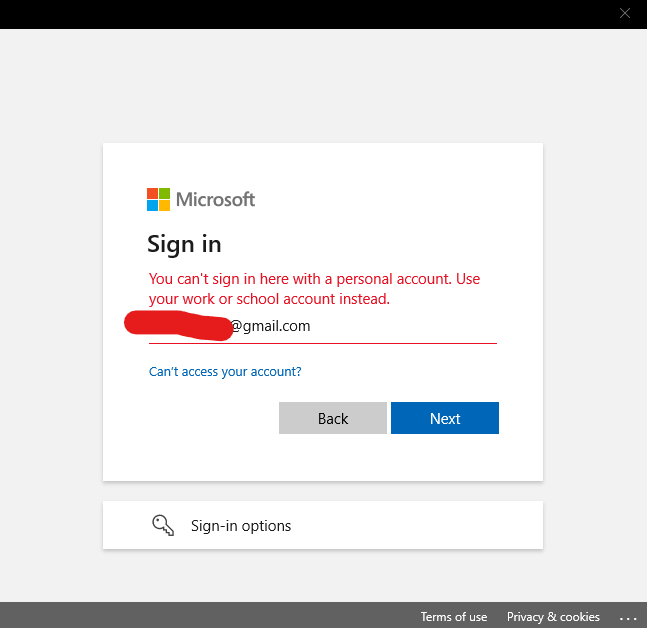Screen dimensions: 647x628
Task: Click the Microsoft logo
Action: [x=201, y=199]
